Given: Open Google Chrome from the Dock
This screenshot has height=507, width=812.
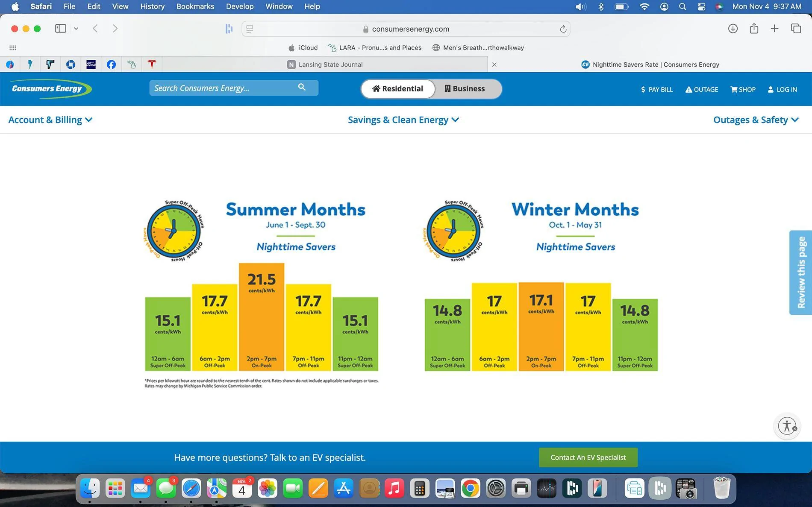Looking at the screenshot, I should point(470,488).
